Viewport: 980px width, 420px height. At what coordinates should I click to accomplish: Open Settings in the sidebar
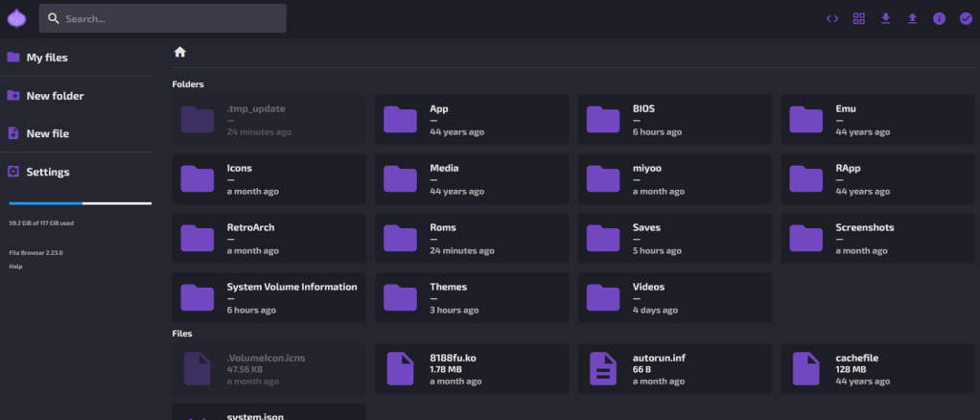[x=47, y=173]
